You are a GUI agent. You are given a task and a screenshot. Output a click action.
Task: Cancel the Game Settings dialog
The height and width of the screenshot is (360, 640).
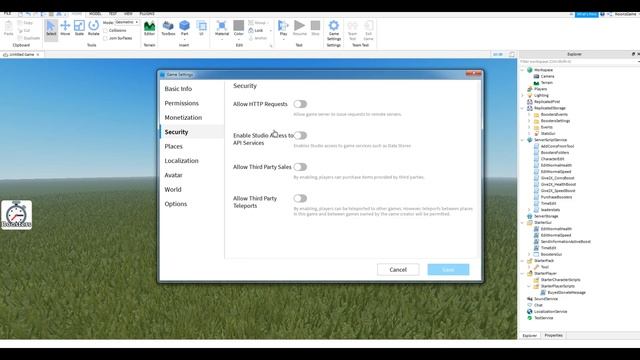click(398, 270)
